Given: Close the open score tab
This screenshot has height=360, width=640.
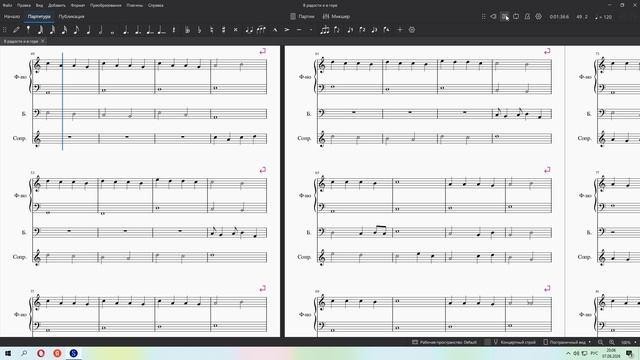Looking at the screenshot, I should coord(42,41).
